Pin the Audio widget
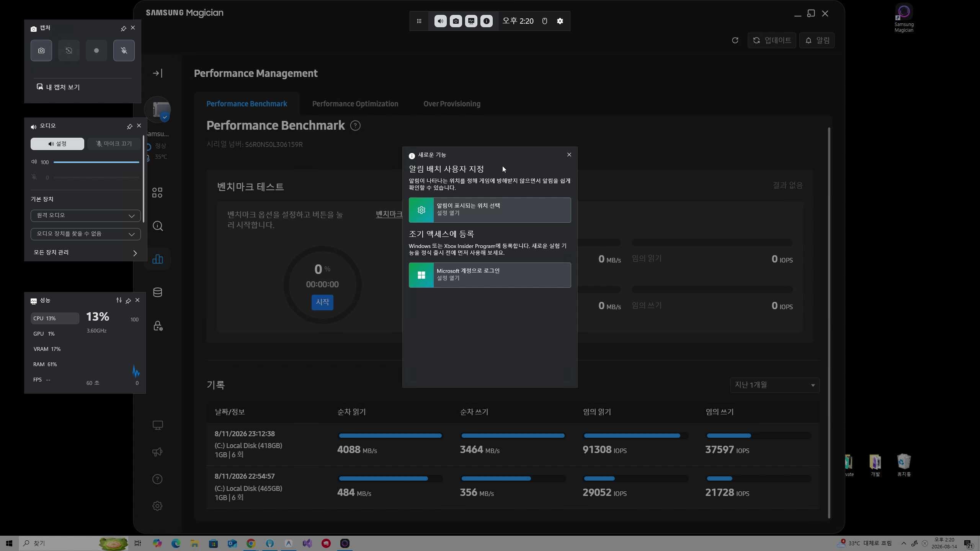 129,126
